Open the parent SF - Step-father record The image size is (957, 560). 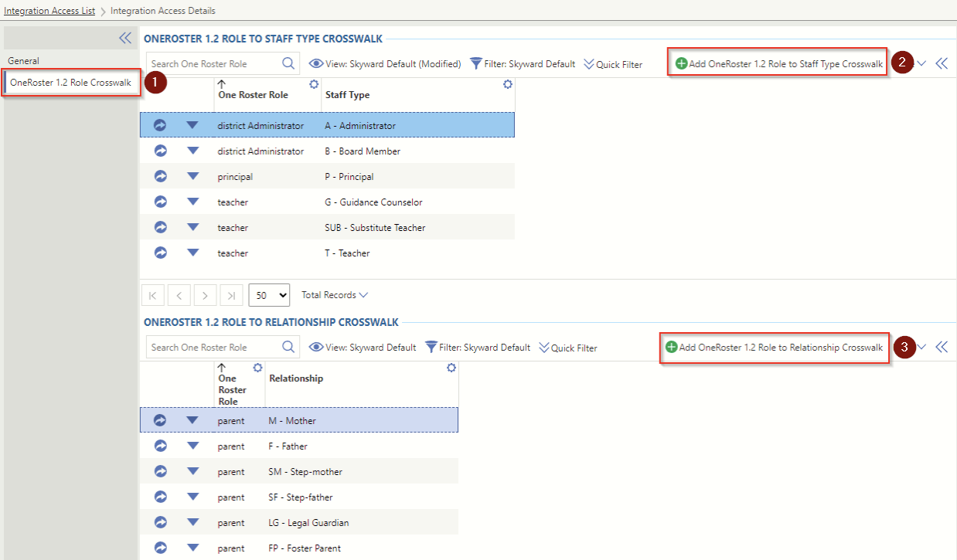[x=160, y=497]
